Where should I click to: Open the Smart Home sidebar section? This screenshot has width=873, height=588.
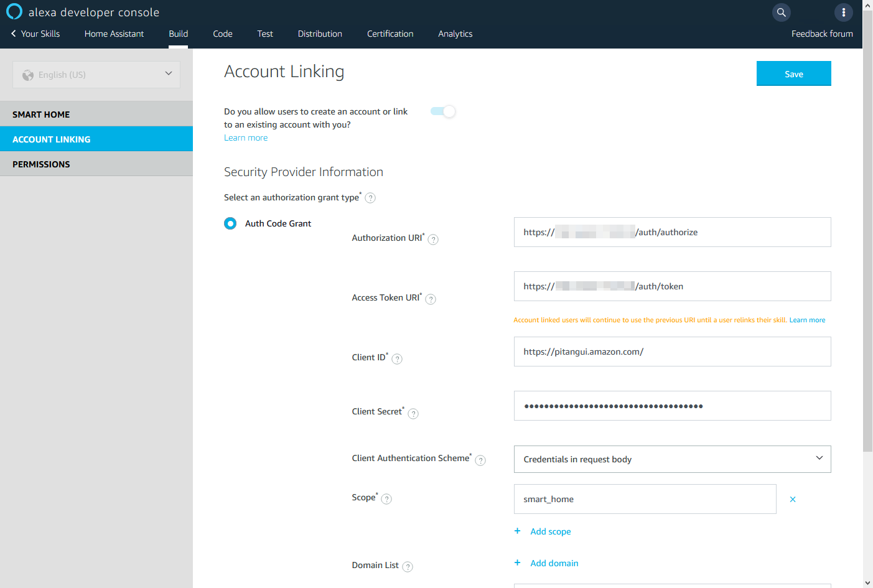96,114
